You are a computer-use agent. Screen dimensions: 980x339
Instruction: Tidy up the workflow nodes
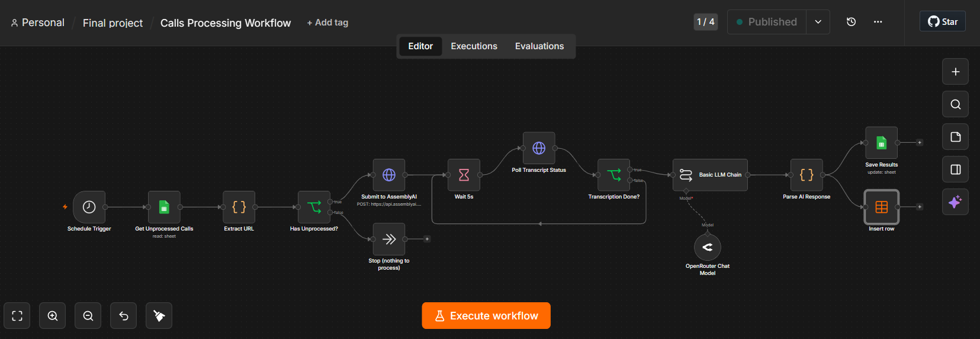159,316
